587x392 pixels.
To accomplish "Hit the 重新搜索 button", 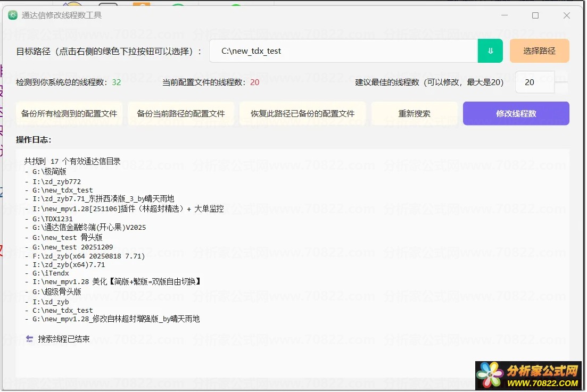I will coord(414,114).
